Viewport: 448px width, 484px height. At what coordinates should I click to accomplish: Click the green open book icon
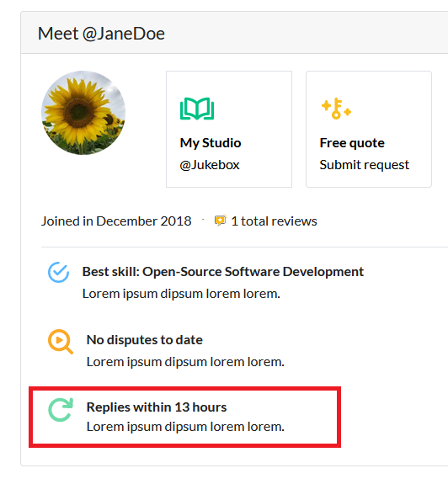[197, 109]
